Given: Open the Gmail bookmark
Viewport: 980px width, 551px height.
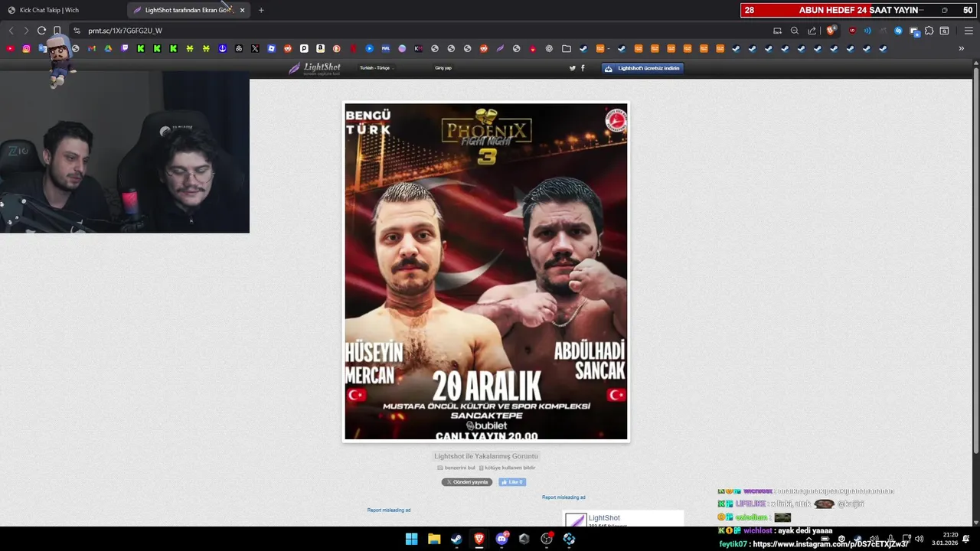Looking at the screenshot, I should [92, 48].
